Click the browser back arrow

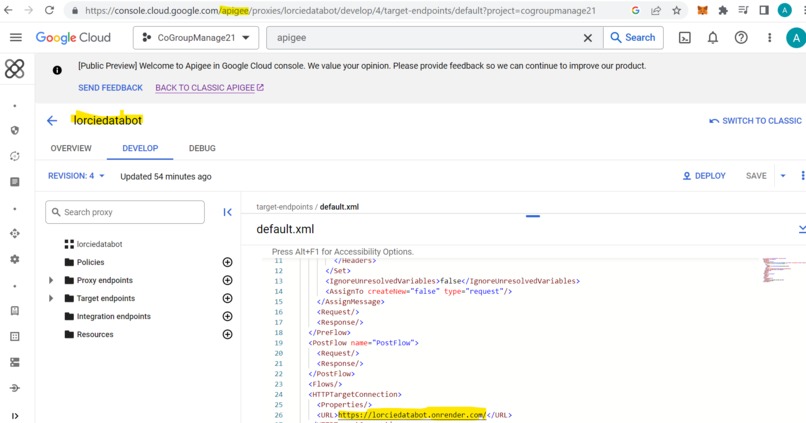pos(8,10)
